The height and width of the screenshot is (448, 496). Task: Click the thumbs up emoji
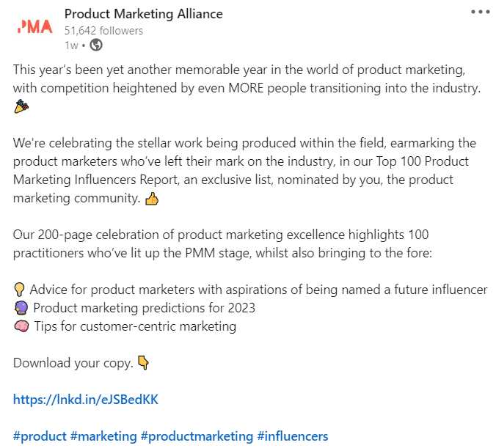coord(152,199)
